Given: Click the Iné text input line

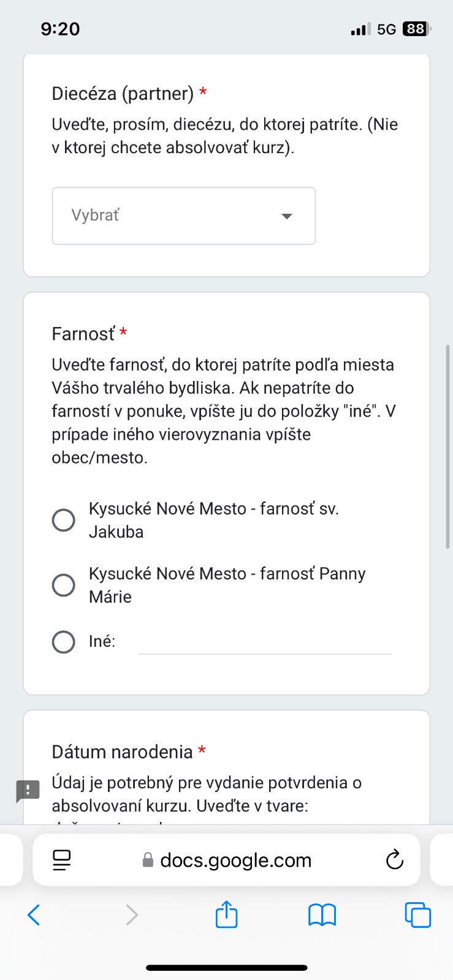Looking at the screenshot, I should click(265, 643).
